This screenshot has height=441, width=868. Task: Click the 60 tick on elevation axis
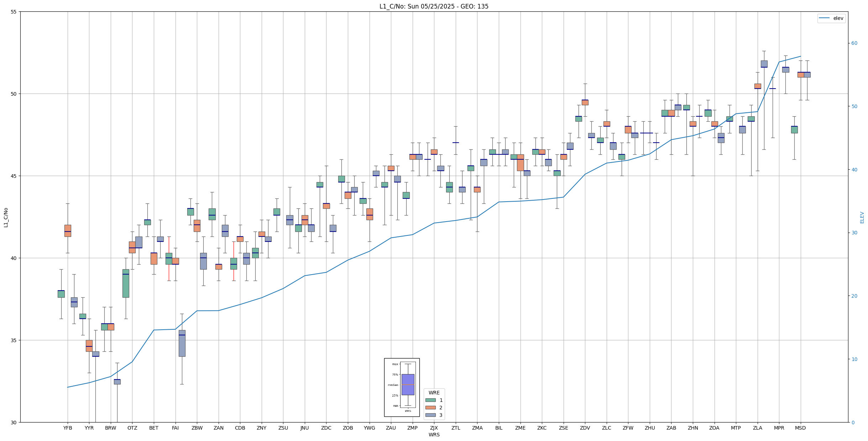(x=854, y=43)
